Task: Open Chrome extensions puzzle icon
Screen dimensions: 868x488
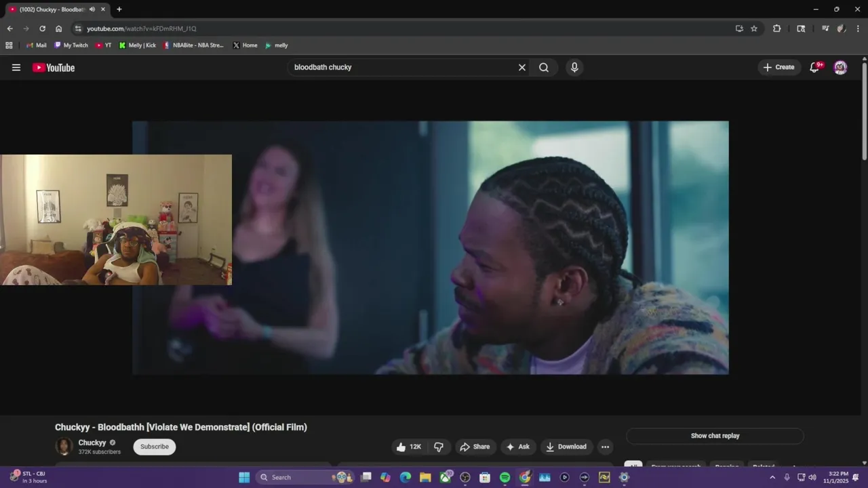Action: 777,28
